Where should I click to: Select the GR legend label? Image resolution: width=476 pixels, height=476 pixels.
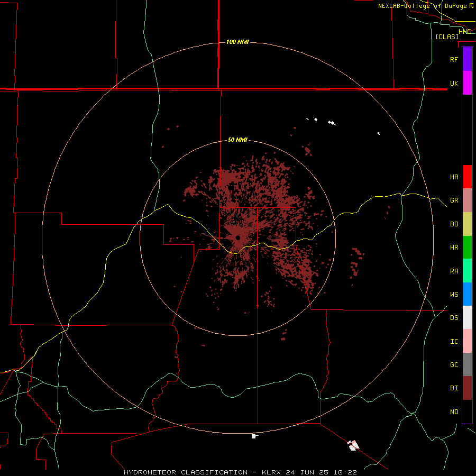click(x=454, y=200)
